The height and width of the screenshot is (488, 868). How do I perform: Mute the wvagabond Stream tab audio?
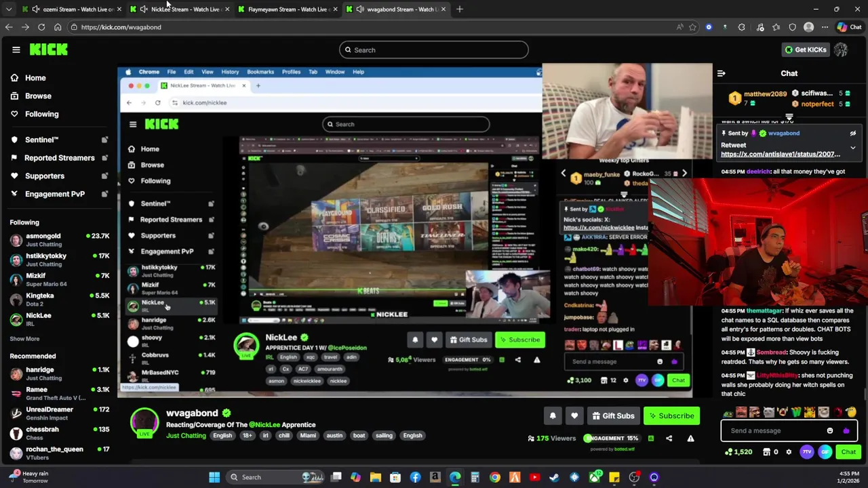[360, 9]
